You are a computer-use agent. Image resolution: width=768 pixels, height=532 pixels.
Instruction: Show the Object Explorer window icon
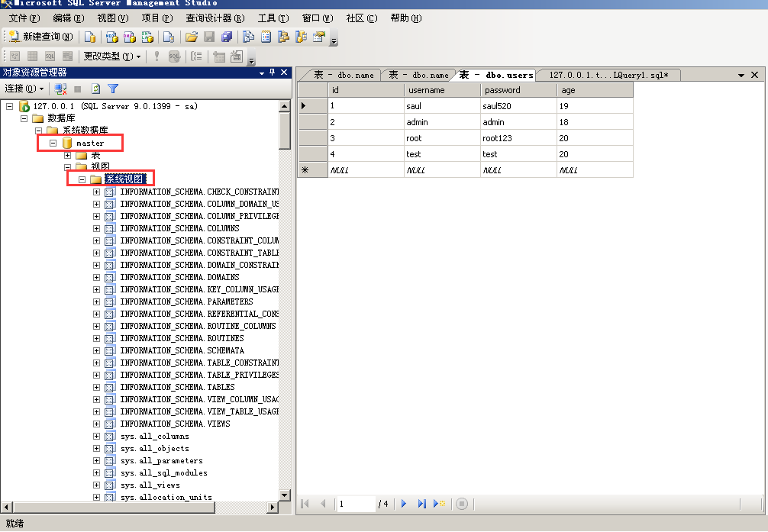[283, 37]
